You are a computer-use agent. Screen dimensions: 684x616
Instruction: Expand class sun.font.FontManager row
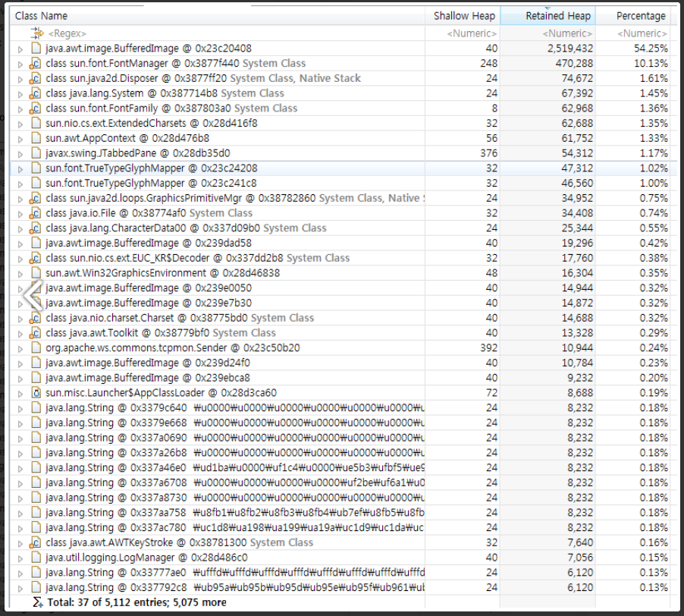coord(20,64)
